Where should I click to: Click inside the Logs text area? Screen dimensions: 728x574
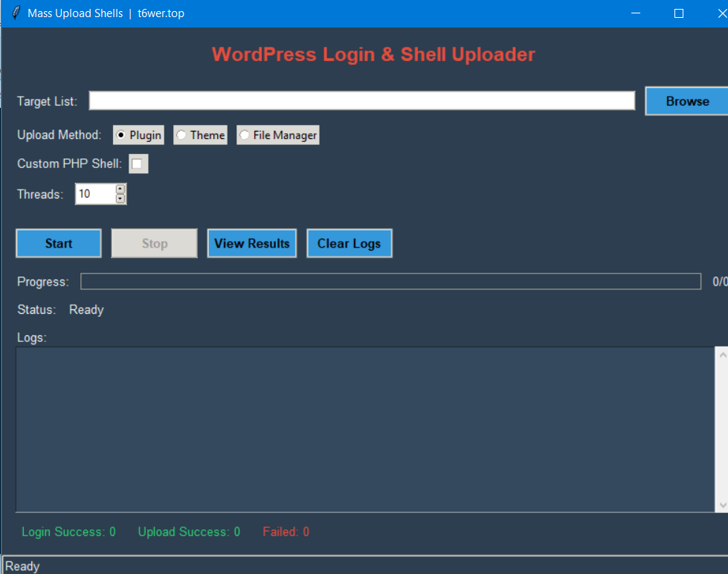tap(365, 430)
